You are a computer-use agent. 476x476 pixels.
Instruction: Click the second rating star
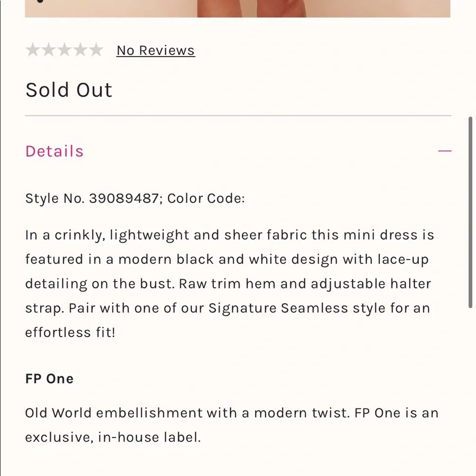49,50
